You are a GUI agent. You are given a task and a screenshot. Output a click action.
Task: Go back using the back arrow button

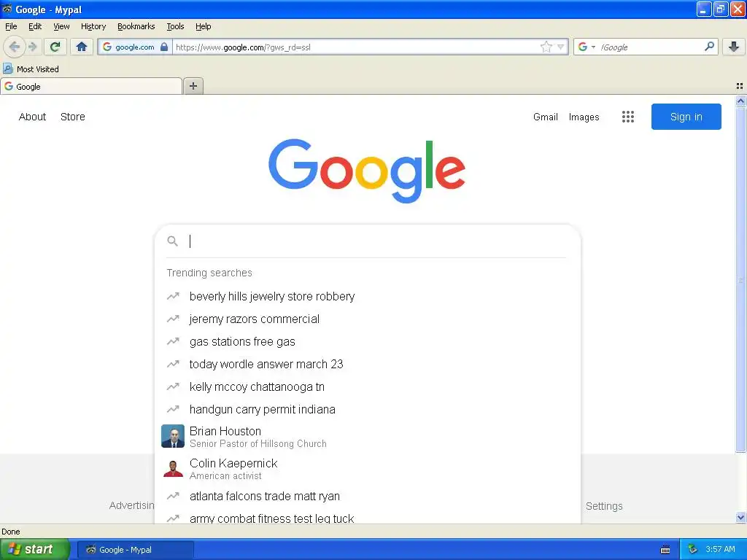coord(14,47)
